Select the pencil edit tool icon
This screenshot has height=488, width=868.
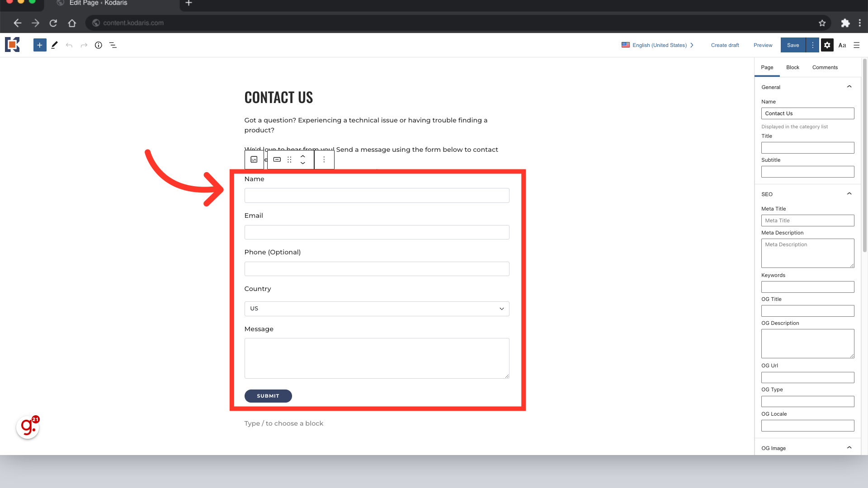(54, 45)
